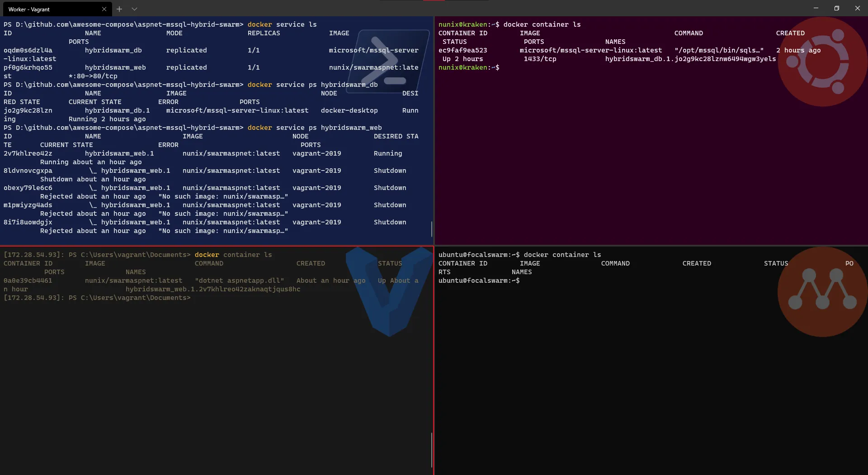This screenshot has height=475, width=868.
Task: Close the Worker - Vagrant tab
Action: tap(104, 9)
